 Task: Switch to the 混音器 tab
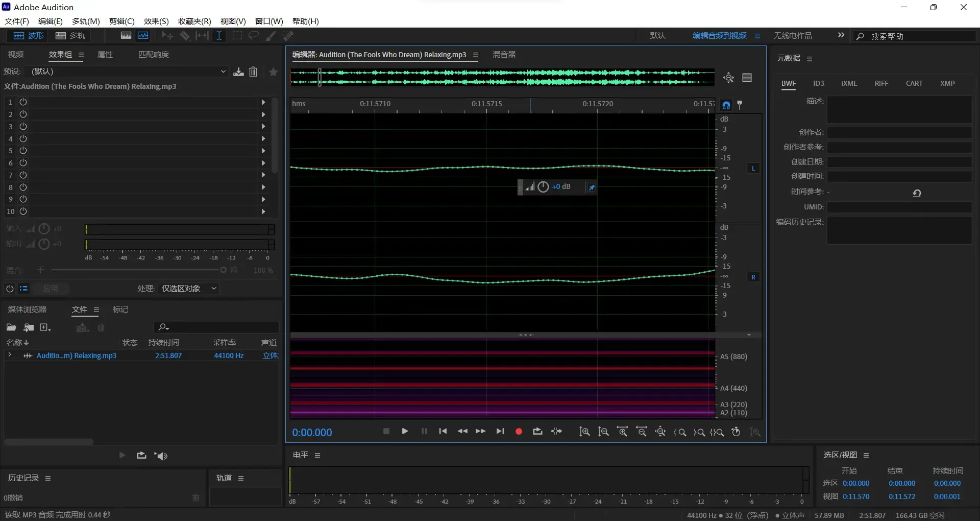pyautogui.click(x=504, y=55)
